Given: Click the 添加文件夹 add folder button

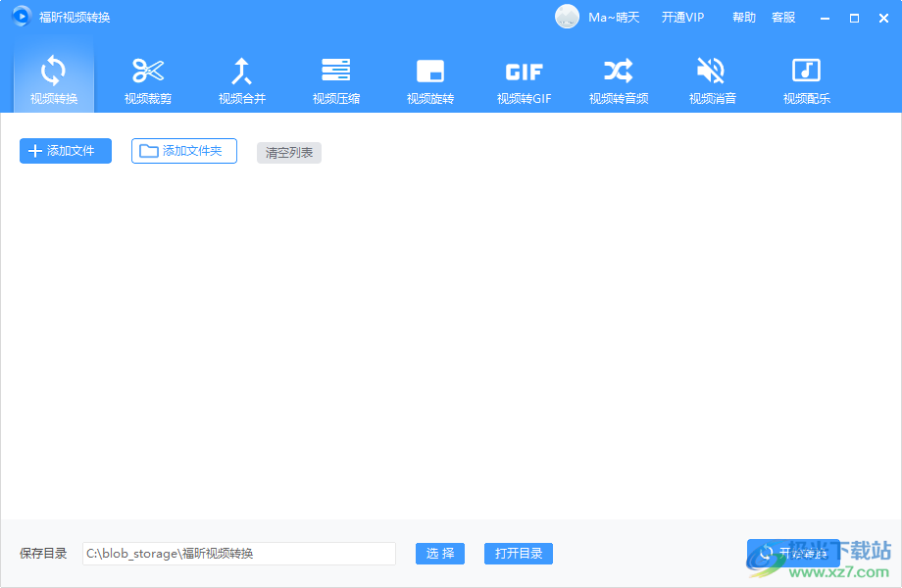Looking at the screenshot, I should 184,151.
